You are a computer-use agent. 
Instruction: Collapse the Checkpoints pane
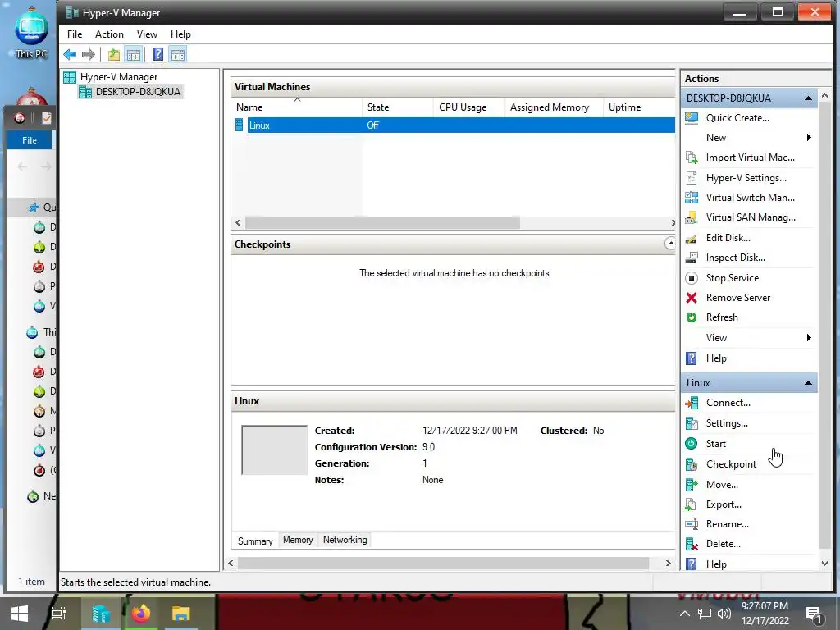pyautogui.click(x=669, y=244)
